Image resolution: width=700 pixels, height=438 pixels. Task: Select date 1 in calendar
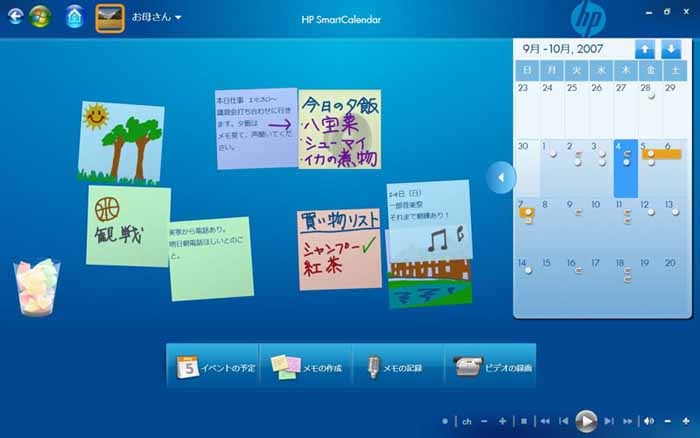pyautogui.click(x=552, y=168)
